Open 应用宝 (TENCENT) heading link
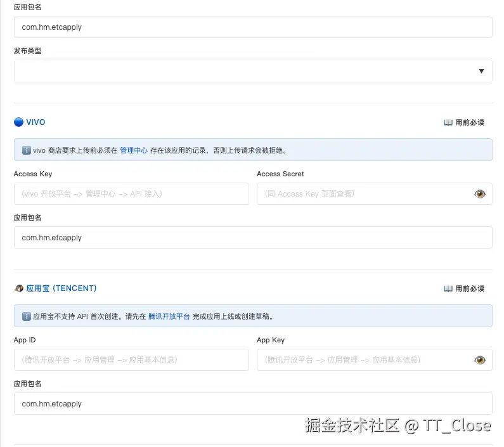This screenshot has width=504, height=447. [61, 288]
